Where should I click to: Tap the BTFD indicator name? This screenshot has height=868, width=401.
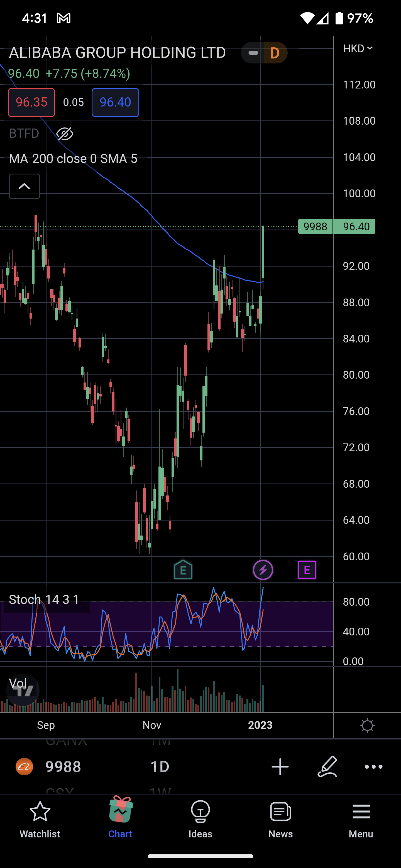(24, 134)
